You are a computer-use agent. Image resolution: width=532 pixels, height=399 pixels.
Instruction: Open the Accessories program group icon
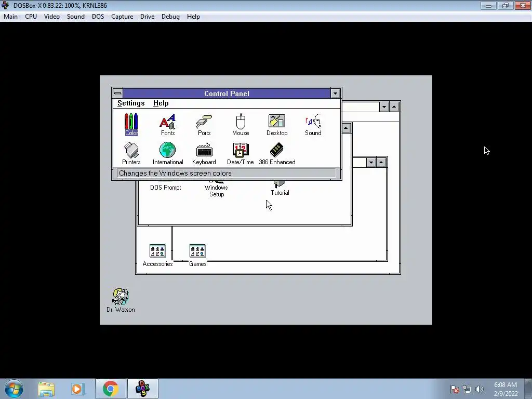click(x=157, y=256)
